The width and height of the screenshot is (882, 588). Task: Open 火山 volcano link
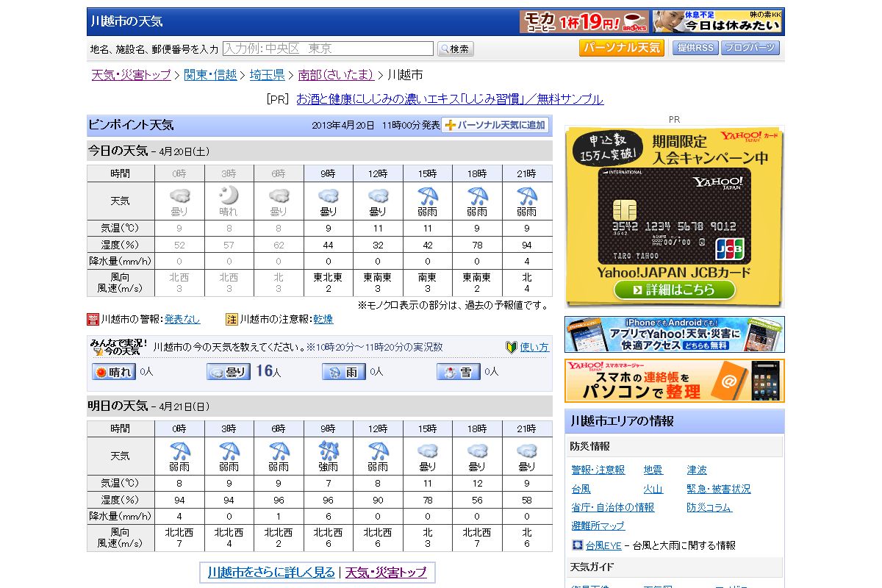click(653, 489)
